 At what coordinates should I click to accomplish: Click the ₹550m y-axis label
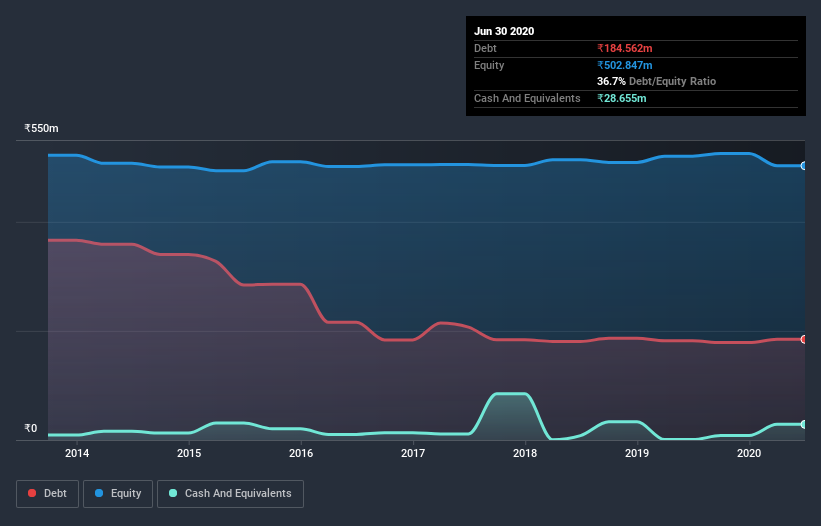coord(41,128)
